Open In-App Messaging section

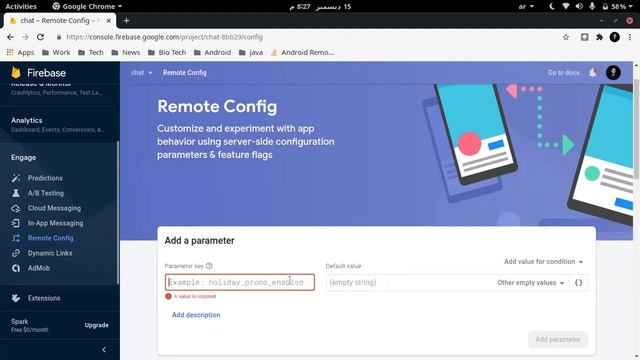point(55,223)
